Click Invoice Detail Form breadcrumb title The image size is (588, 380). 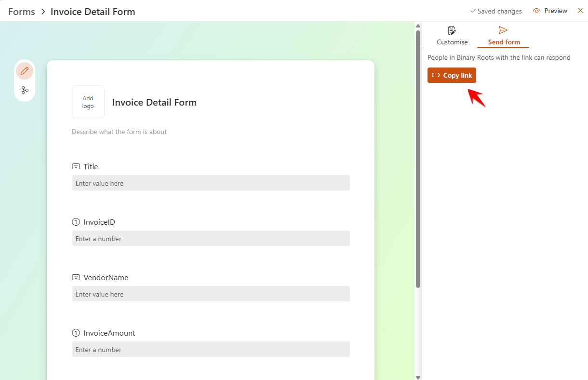[93, 12]
